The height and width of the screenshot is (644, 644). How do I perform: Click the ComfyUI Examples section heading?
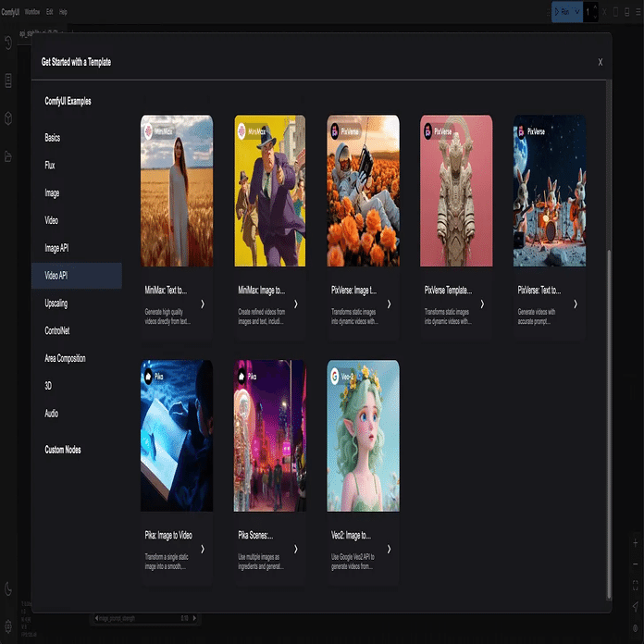pos(68,101)
